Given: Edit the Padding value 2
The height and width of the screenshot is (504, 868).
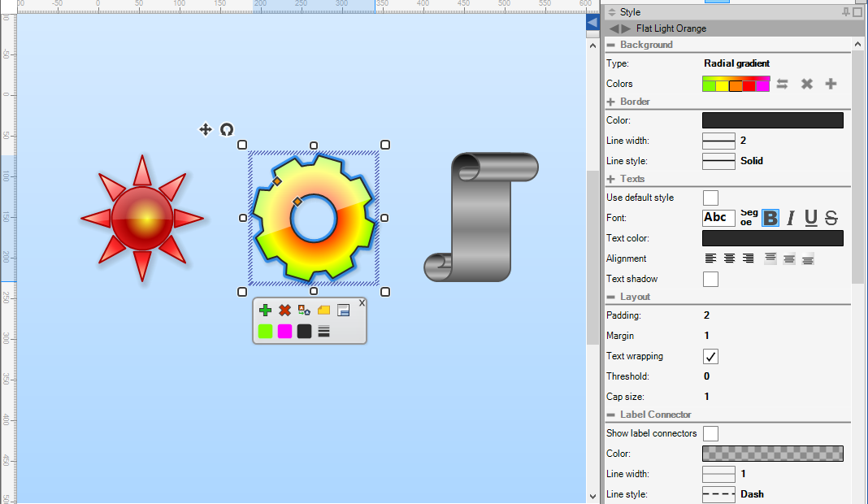Looking at the screenshot, I should (x=706, y=315).
